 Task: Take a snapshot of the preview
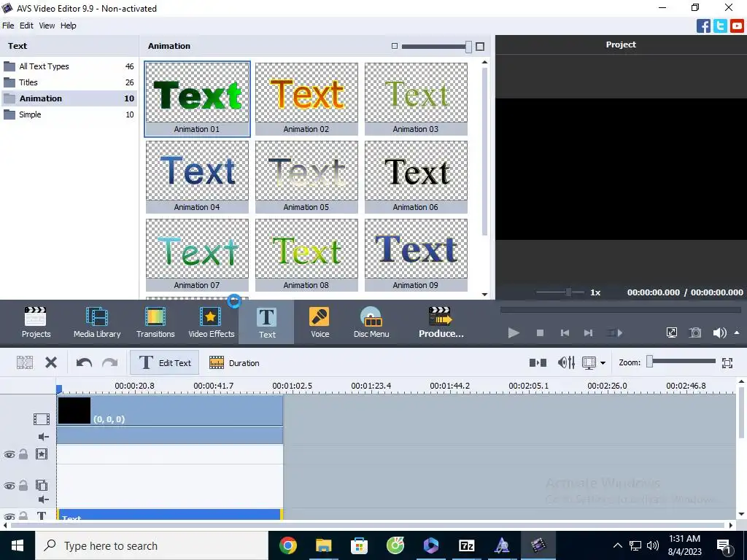pos(695,332)
